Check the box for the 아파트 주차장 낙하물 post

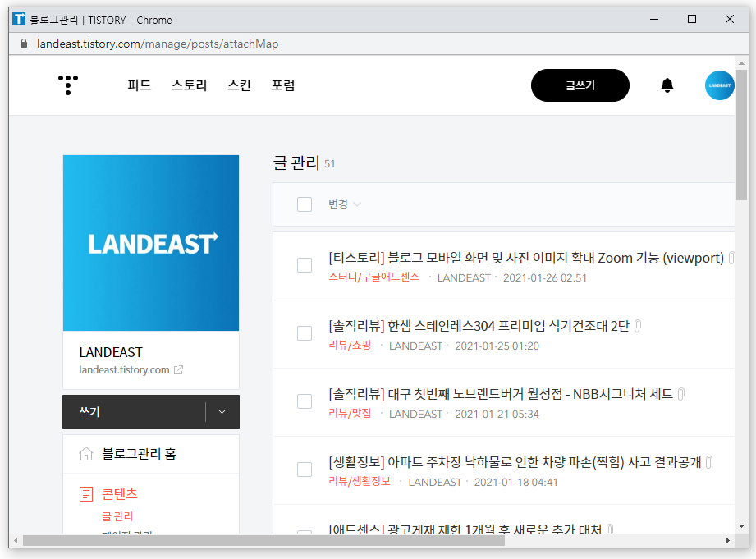305,469
